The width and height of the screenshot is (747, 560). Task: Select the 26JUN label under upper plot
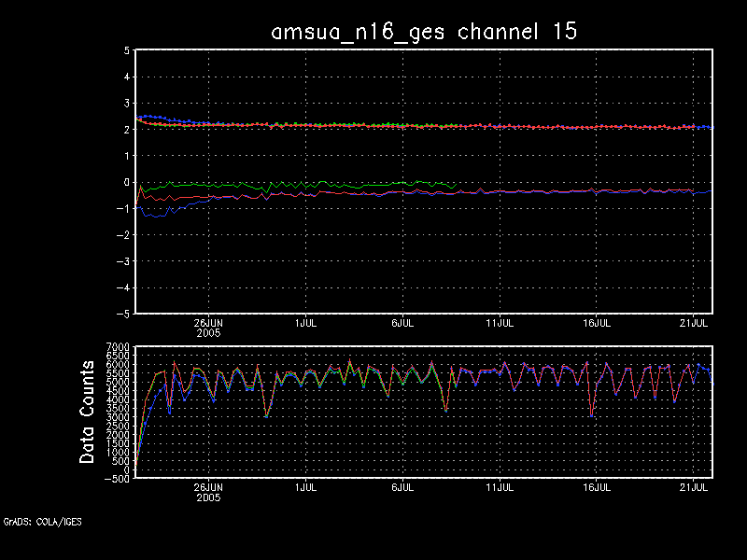208,322
